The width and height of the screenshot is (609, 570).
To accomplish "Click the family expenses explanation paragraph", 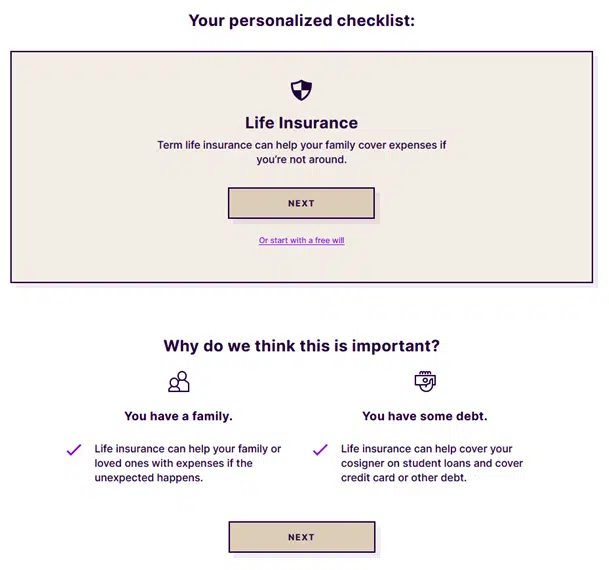I will (x=187, y=463).
